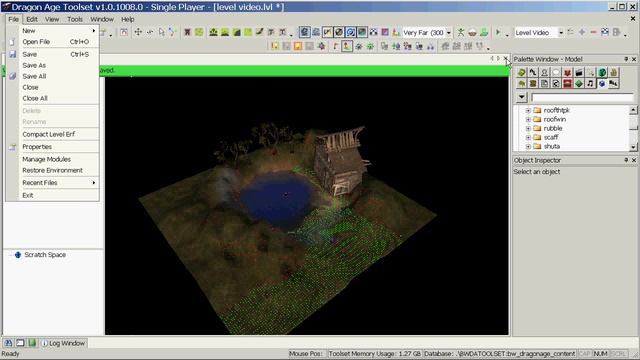Toggle the pressed flag button in second toolbar row

[347, 46]
